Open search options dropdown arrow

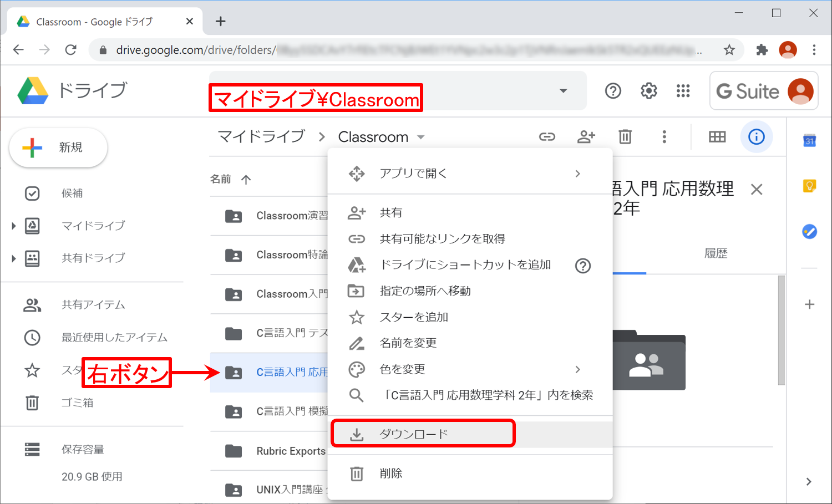[564, 91]
